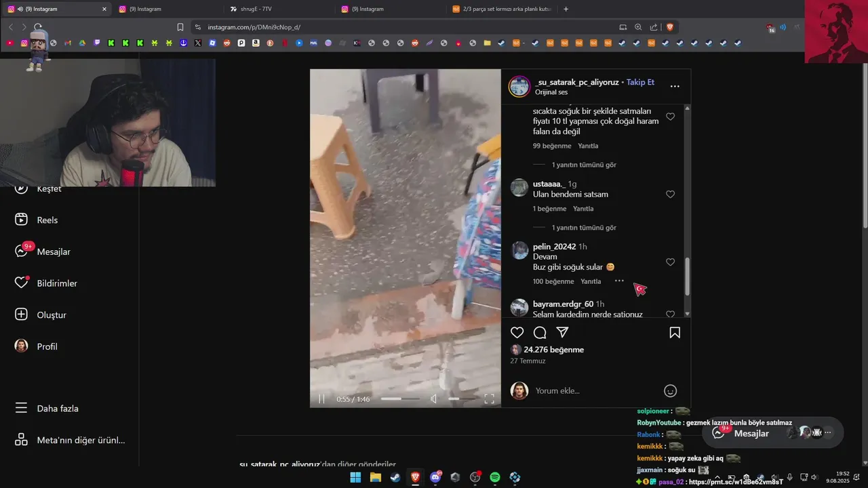Open the post author's profile picture

pos(519,87)
